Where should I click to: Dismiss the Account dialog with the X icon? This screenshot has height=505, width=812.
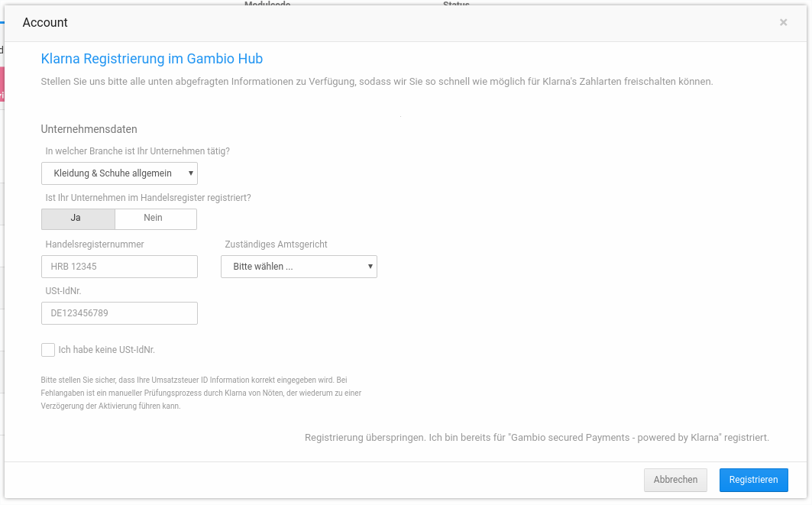point(783,22)
